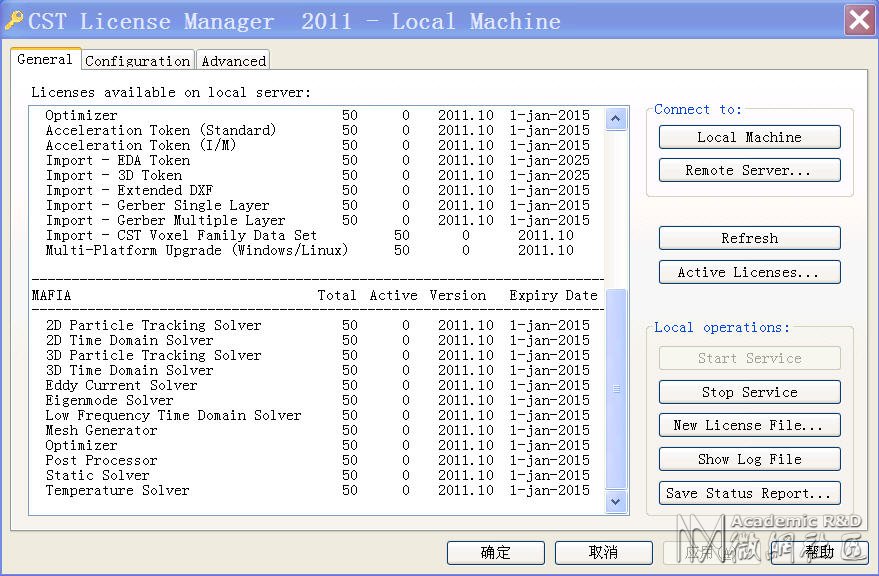The height and width of the screenshot is (576, 879).
Task: Go to the Advanced tab
Action: tap(234, 61)
